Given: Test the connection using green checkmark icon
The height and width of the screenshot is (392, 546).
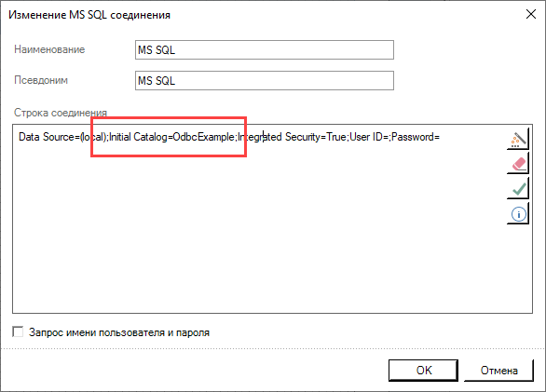Looking at the screenshot, I should pyautogui.click(x=518, y=189).
